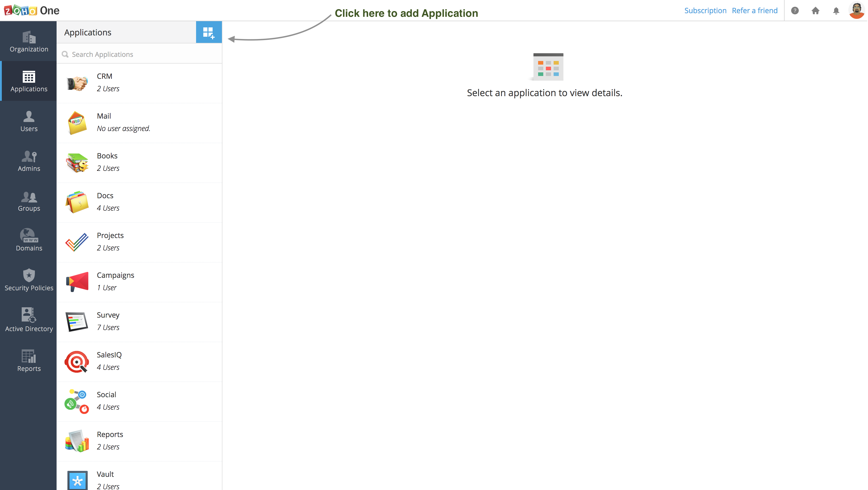Switch to Organization section
868x490 pixels.
(x=29, y=42)
